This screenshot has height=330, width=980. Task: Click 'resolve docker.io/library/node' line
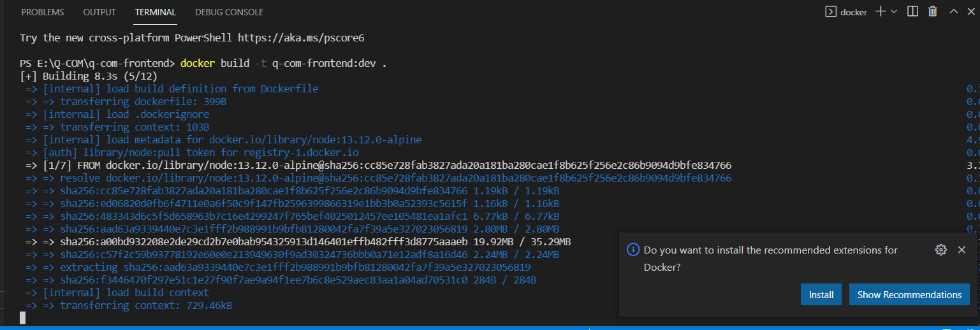[379, 178]
